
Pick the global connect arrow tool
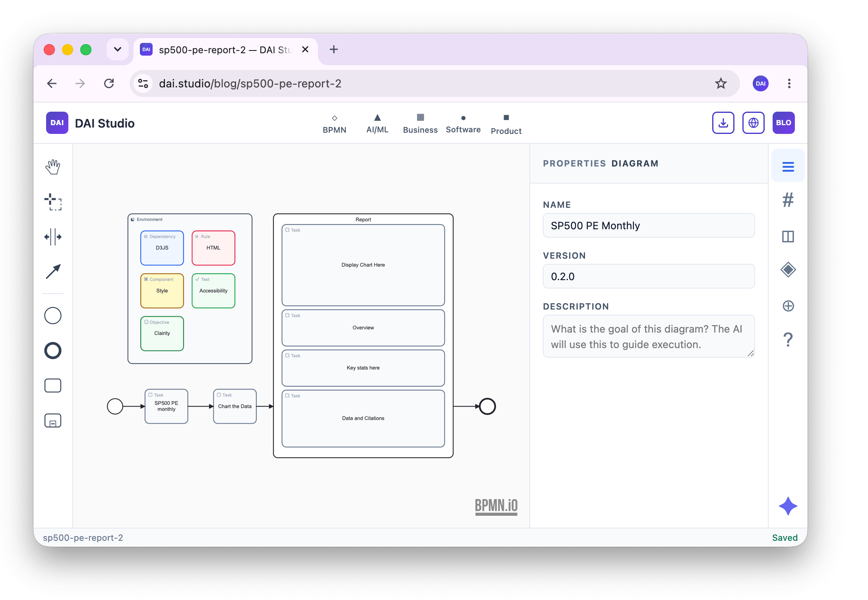click(53, 272)
